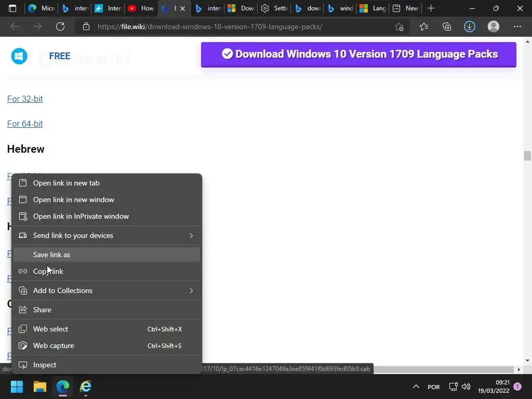Open Settings and more menu

point(517,26)
